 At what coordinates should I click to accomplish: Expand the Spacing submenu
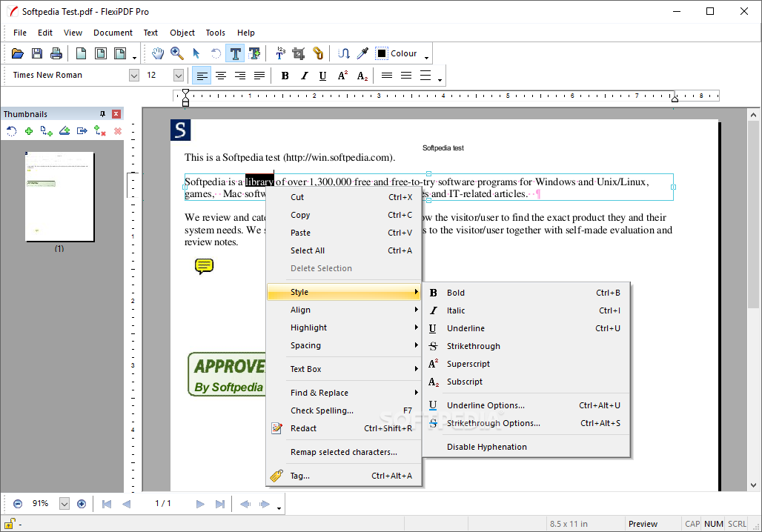click(344, 345)
